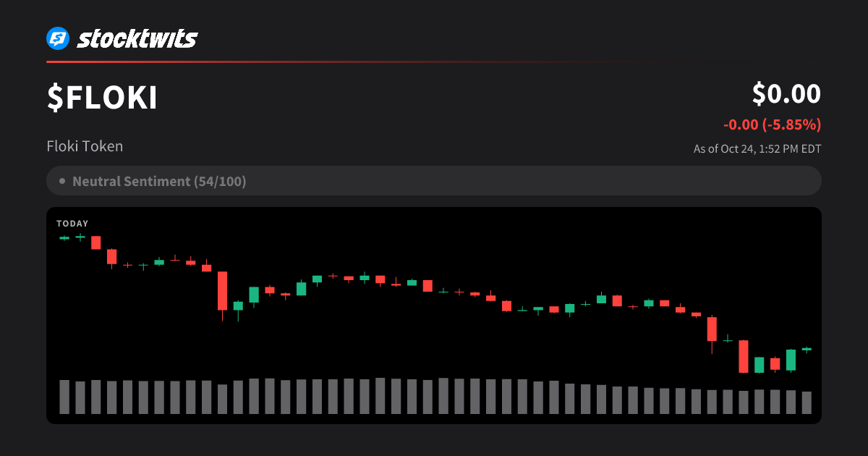Viewport: 868px width, 456px height.
Task: Click the Stocktwits blue logo icon
Action: tap(58, 38)
